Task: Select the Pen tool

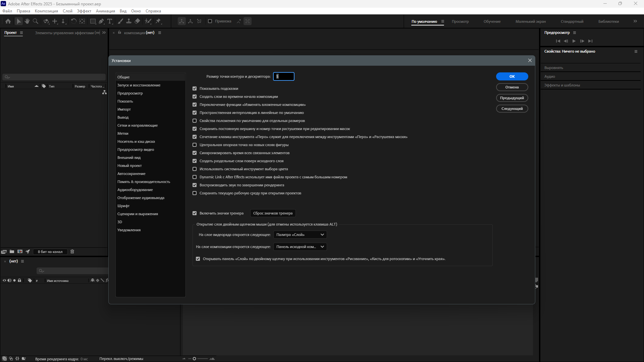Action: [101, 21]
